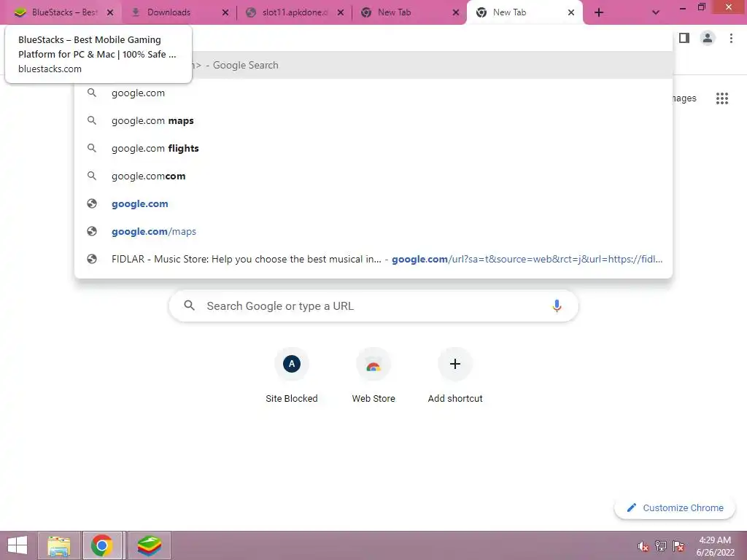Screen dimensions: 747x560
Task: Choose the 'google.com flights' suggestion
Action: (x=373, y=148)
